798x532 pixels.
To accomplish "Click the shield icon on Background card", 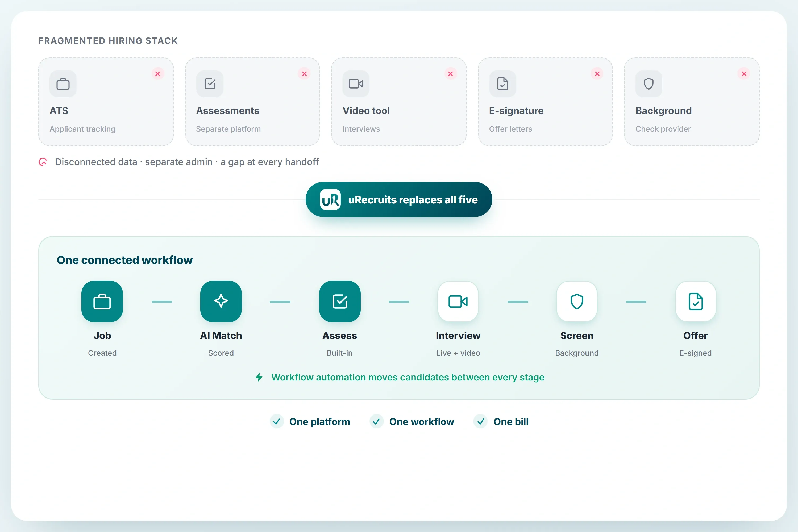I will click(x=649, y=84).
